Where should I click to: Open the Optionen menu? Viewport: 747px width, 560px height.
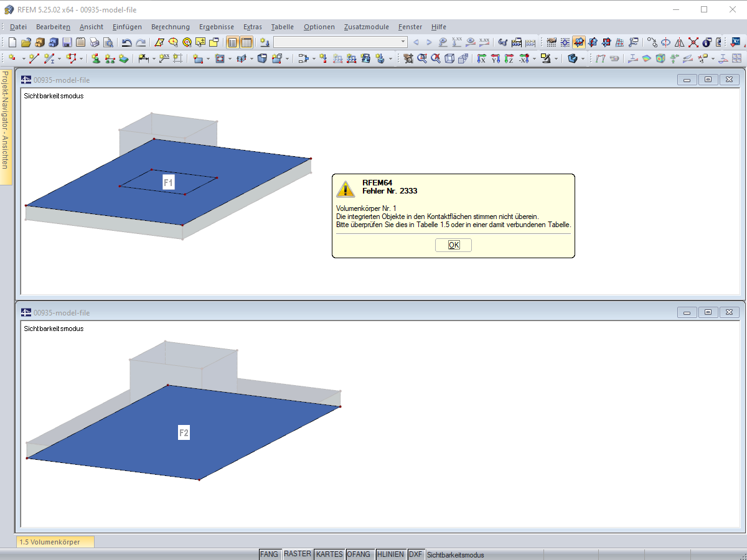pyautogui.click(x=319, y=27)
